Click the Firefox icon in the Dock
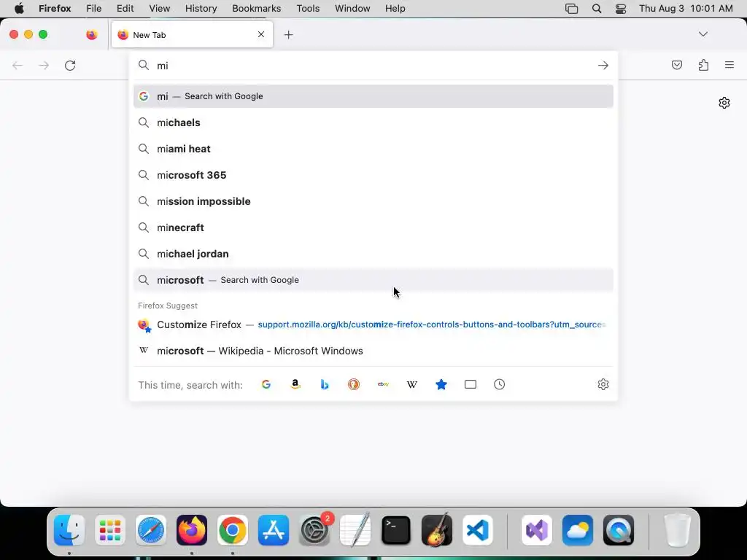The height and width of the screenshot is (560, 747). [x=192, y=530]
